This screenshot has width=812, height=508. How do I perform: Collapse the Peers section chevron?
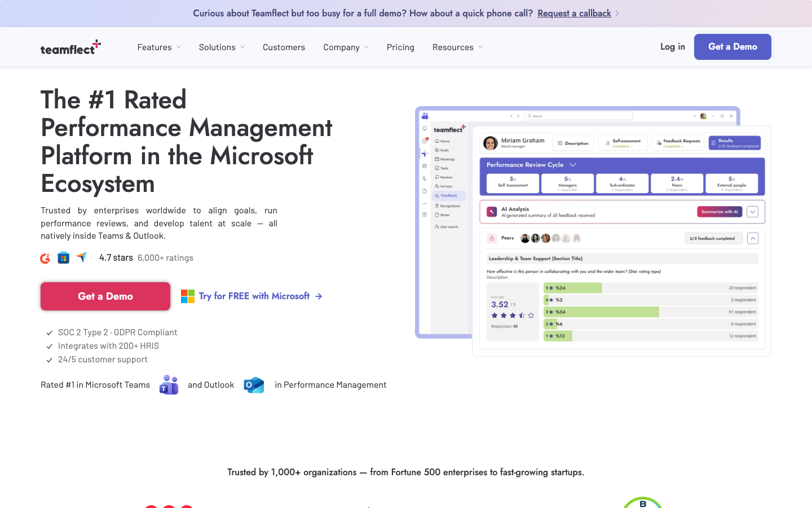pyautogui.click(x=753, y=238)
